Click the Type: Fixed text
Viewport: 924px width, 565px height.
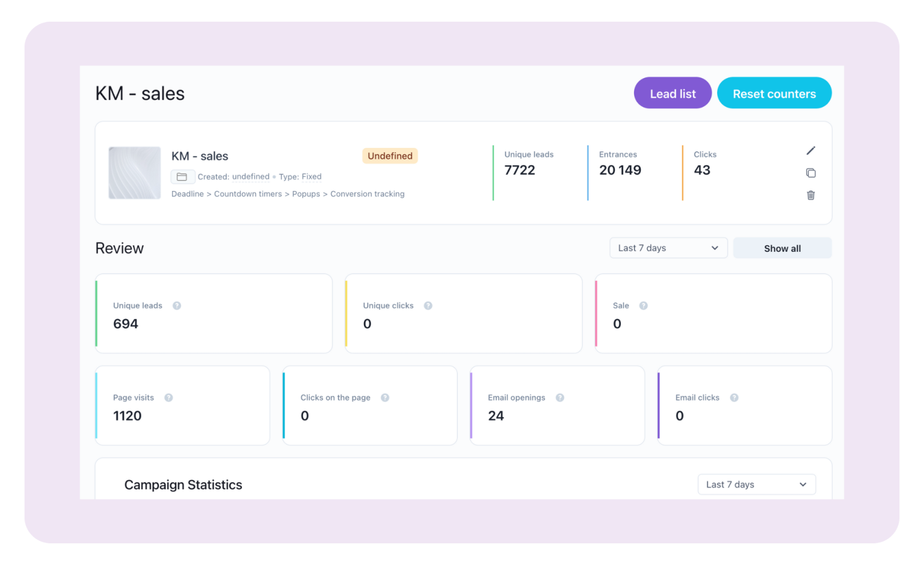click(x=300, y=177)
